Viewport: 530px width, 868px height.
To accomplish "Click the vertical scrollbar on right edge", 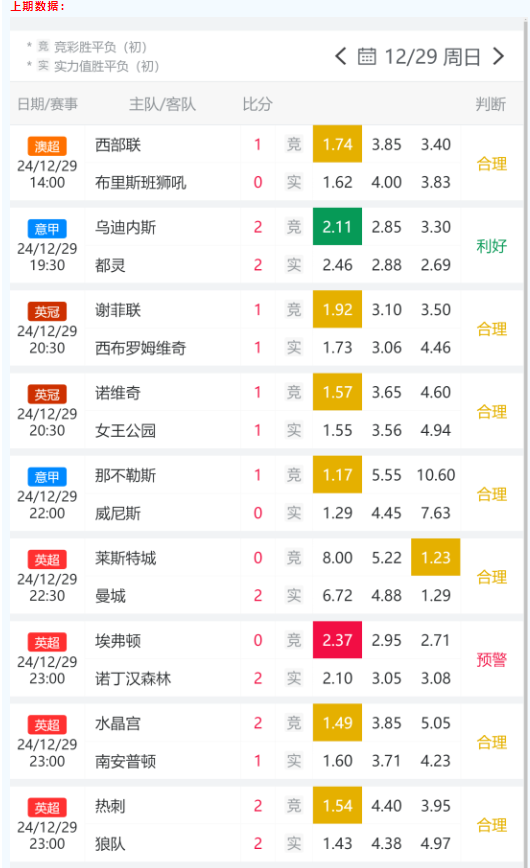I will pos(526,443).
